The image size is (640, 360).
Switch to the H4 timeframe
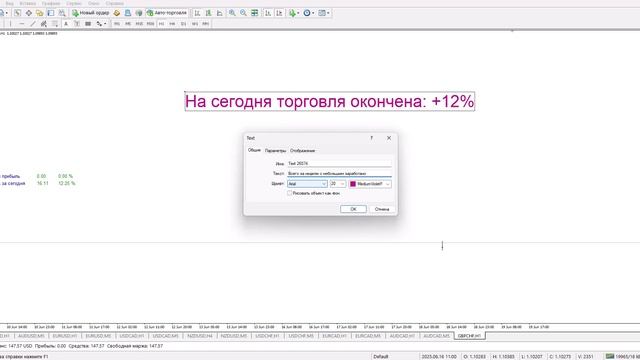click(x=172, y=24)
